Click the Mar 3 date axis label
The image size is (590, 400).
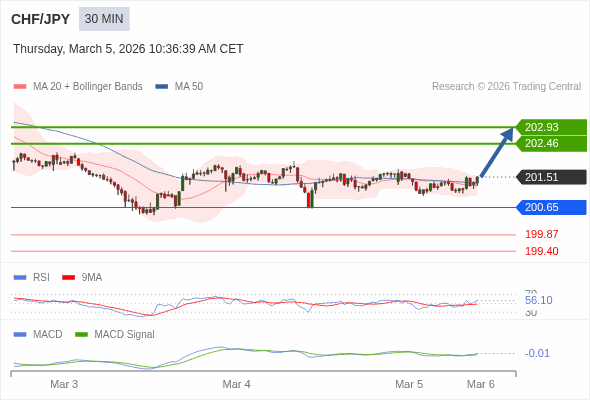pyautogui.click(x=64, y=384)
